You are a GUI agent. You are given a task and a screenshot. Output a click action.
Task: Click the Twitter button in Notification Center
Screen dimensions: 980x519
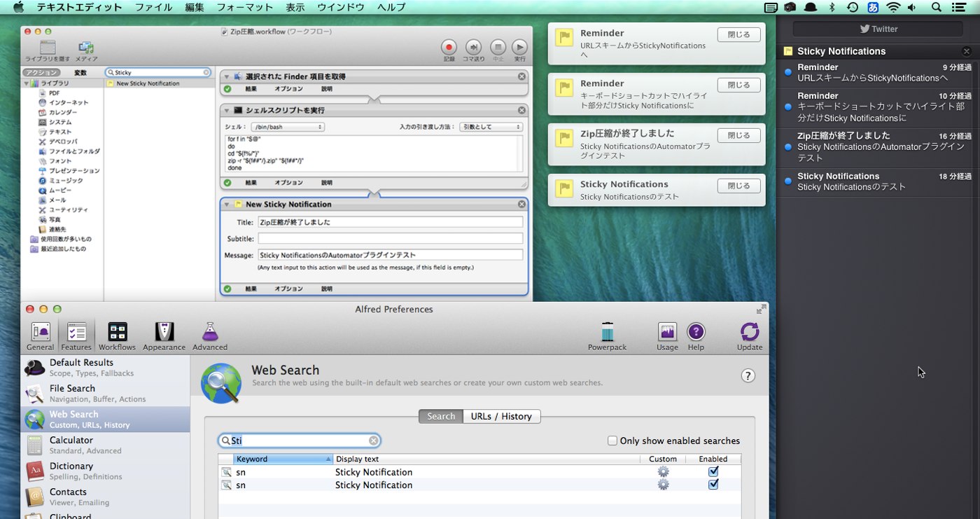pos(878,29)
